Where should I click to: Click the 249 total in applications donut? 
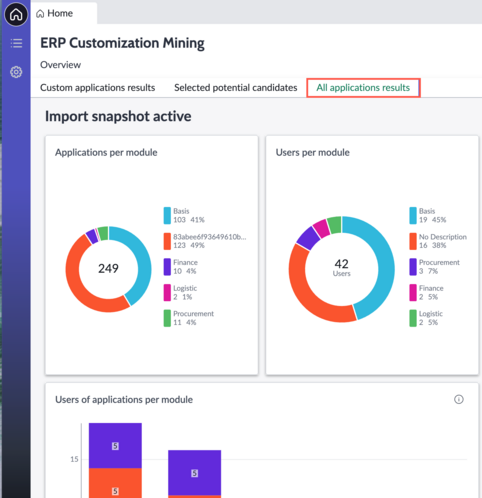click(x=108, y=268)
